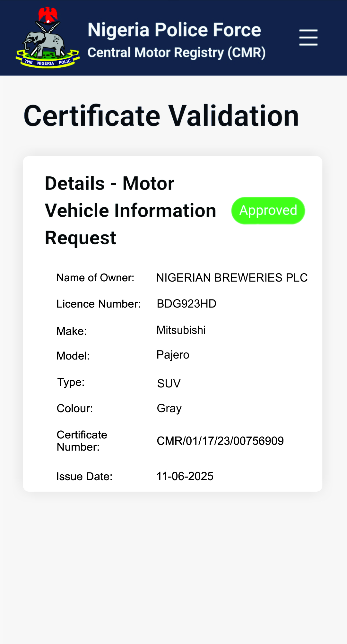Click certificate number CMR/01/17/23/00756909

[x=220, y=441]
